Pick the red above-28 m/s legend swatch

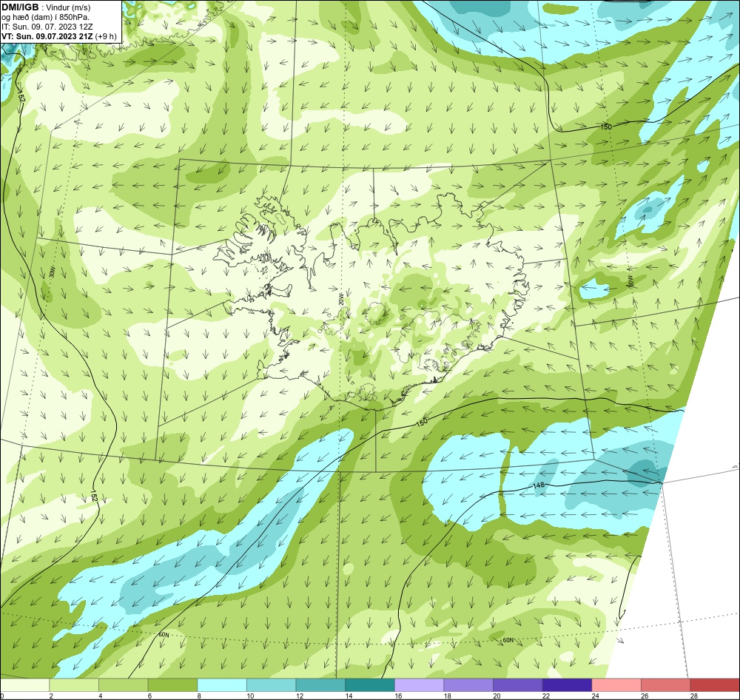pyautogui.click(x=715, y=685)
